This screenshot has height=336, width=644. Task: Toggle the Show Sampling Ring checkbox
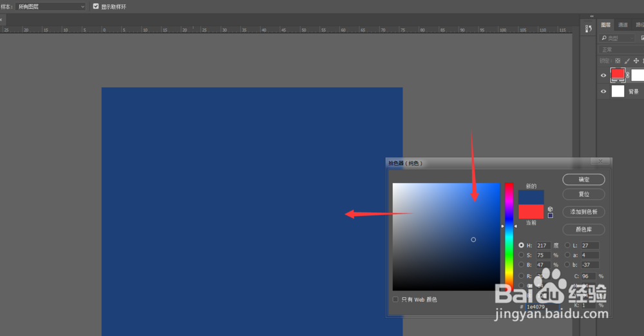point(96,6)
